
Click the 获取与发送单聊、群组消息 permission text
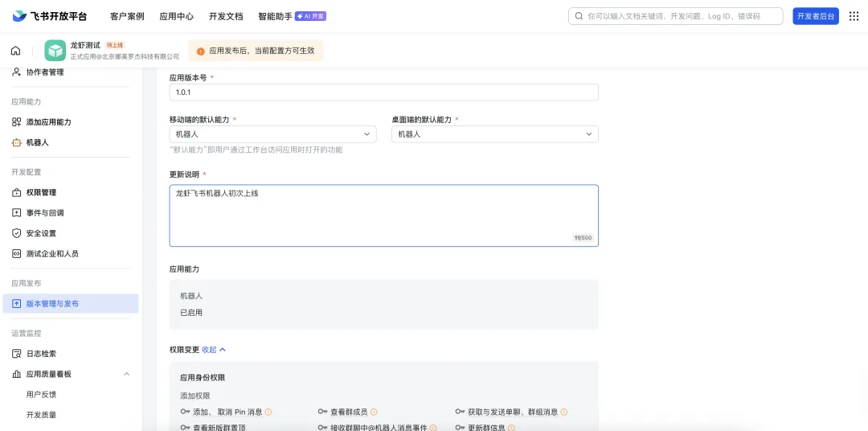[x=513, y=412]
